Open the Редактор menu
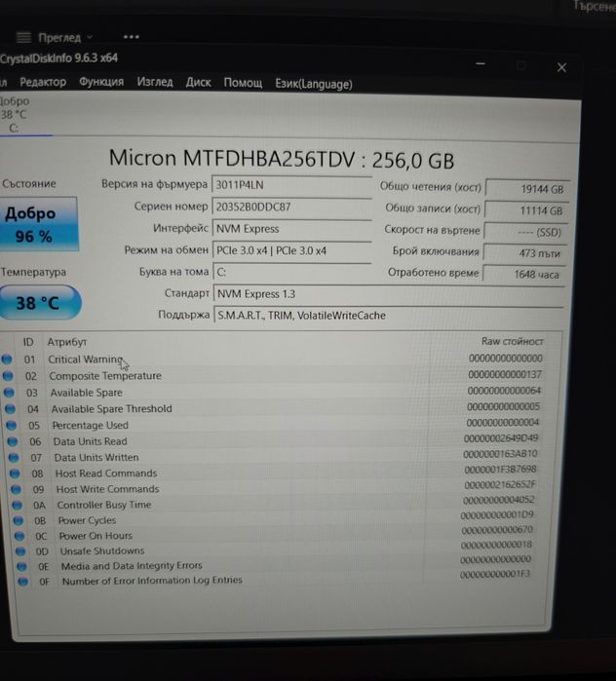Image resolution: width=616 pixels, height=681 pixels. pos(43,82)
